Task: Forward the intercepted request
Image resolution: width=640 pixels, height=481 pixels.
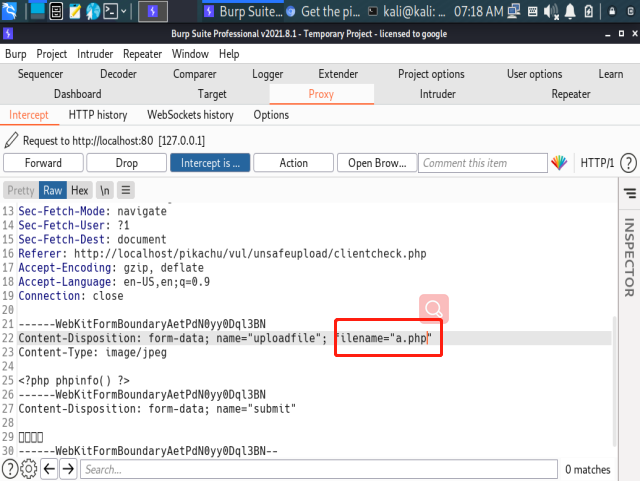Action: pos(43,163)
